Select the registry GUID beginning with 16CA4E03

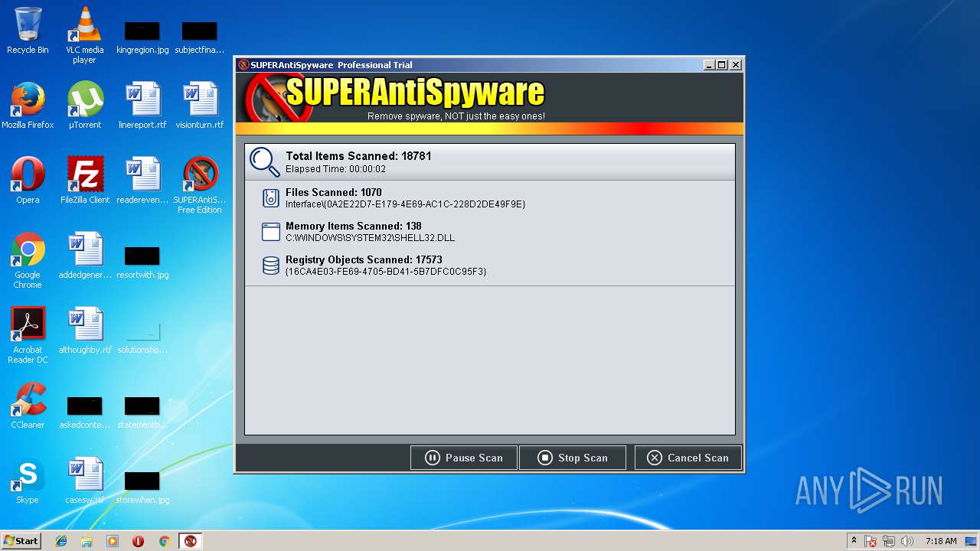385,272
